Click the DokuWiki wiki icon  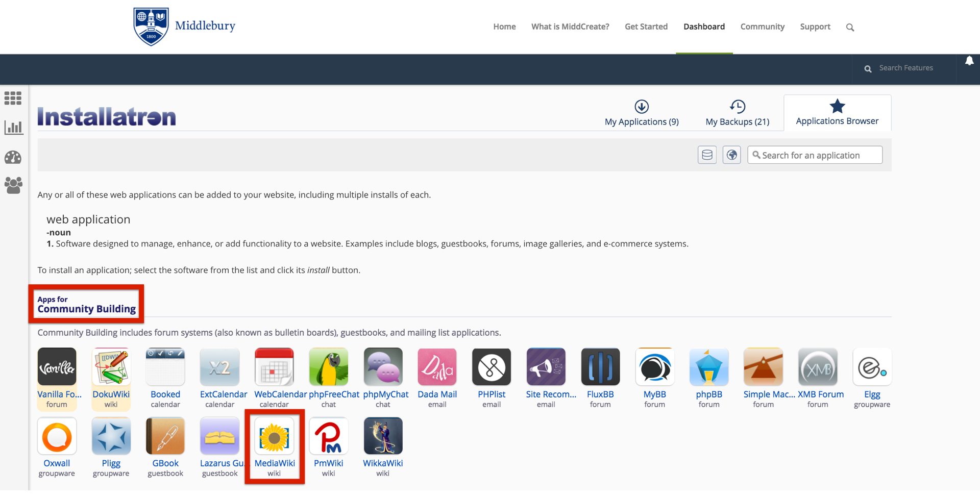pos(111,367)
